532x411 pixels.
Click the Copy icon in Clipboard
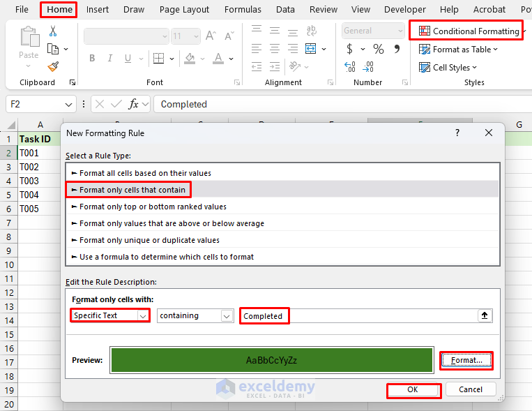coord(52,49)
